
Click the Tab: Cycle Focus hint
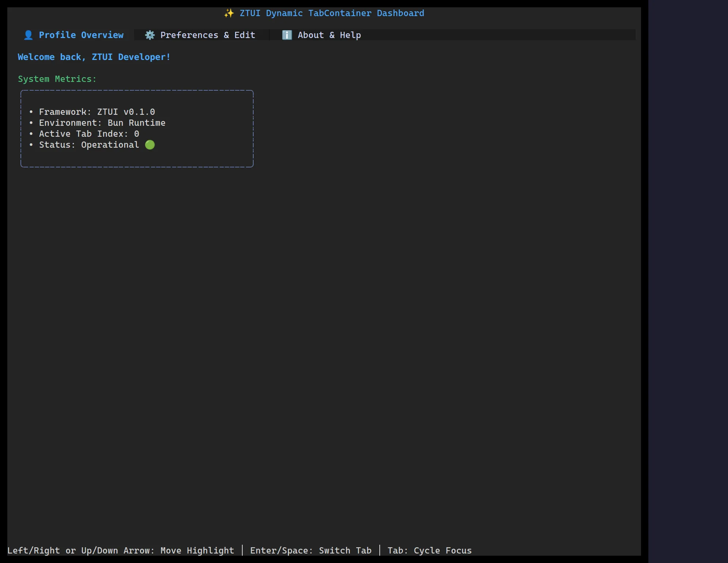click(429, 551)
